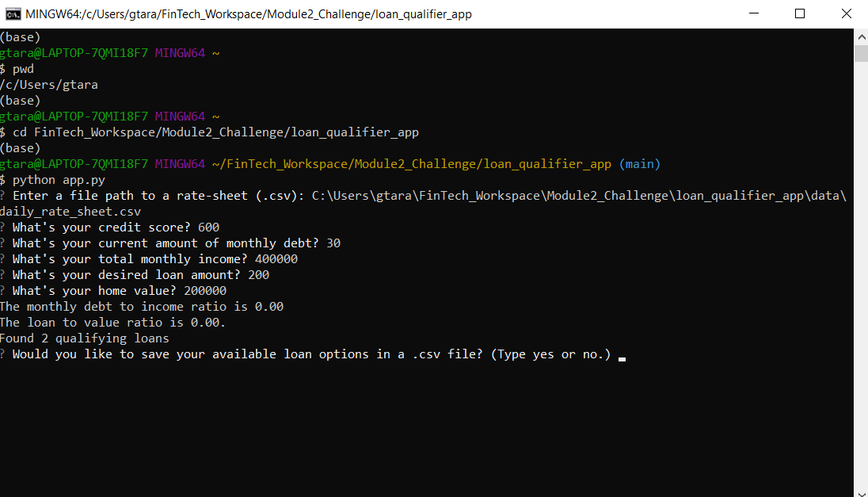Minimize the MINGW64 terminal window

point(753,13)
